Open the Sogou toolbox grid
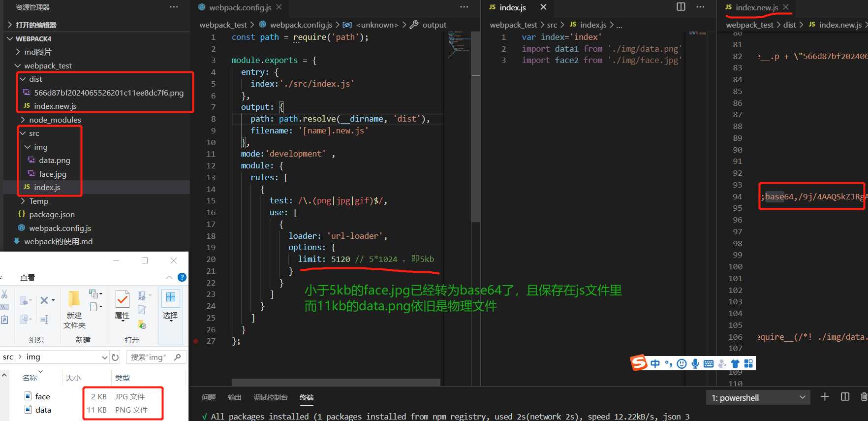Screen dimensions: 868x421 (x=748, y=364)
